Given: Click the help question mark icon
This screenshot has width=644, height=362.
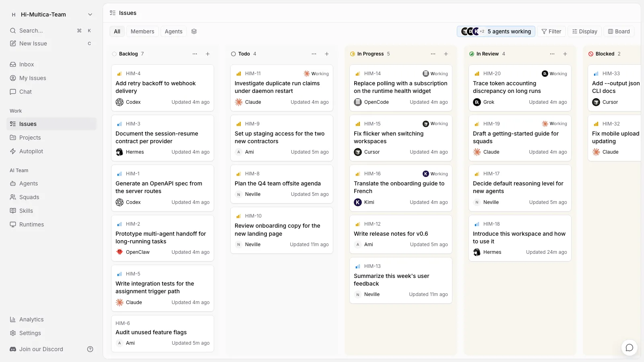Looking at the screenshot, I should (x=90, y=349).
